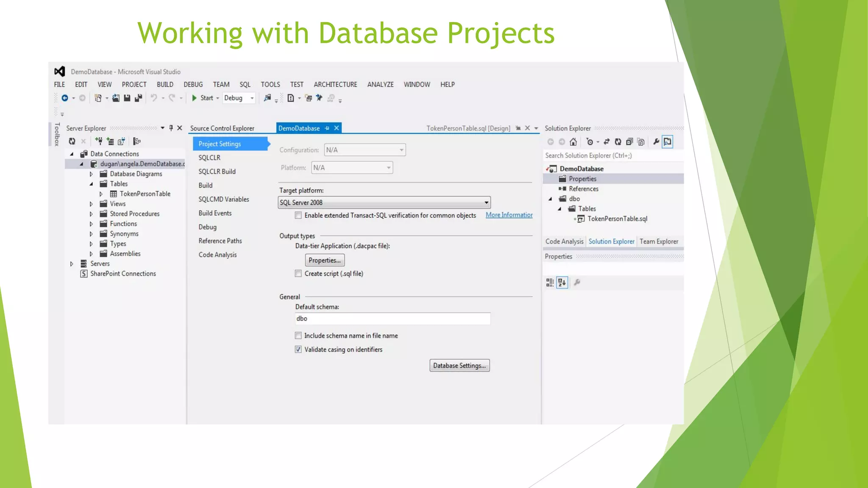Switch to the Code Analysis panel tab
Screen dimensions: 868x488
pos(564,241)
